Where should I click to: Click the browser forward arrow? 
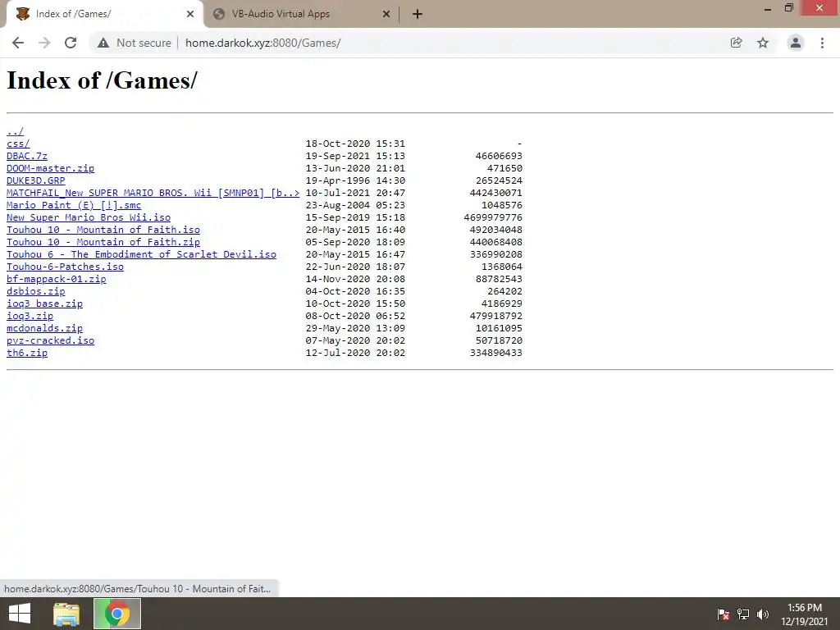[x=44, y=43]
